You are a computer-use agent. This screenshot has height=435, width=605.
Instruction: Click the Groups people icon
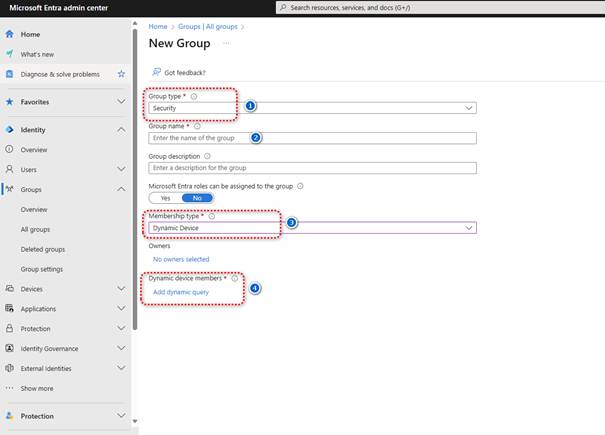pyautogui.click(x=10, y=189)
